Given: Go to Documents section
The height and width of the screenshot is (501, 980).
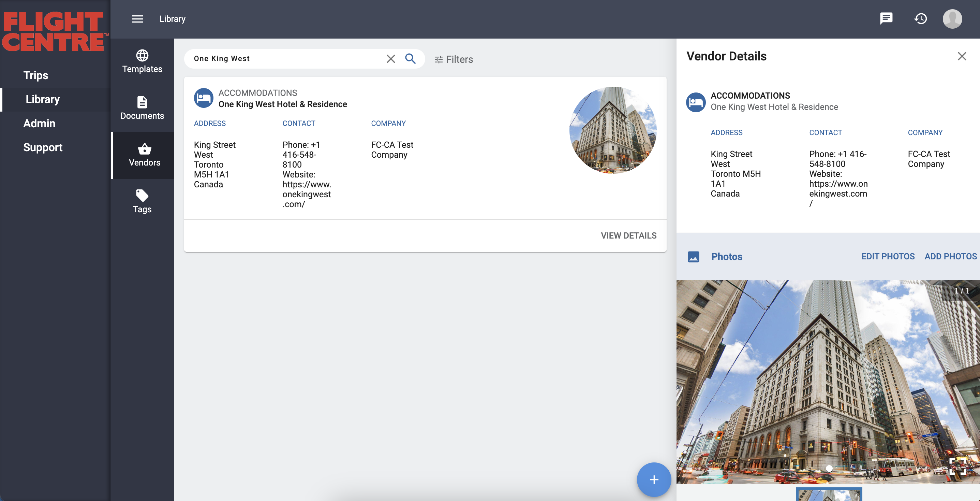Looking at the screenshot, I should tap(142, 108).
